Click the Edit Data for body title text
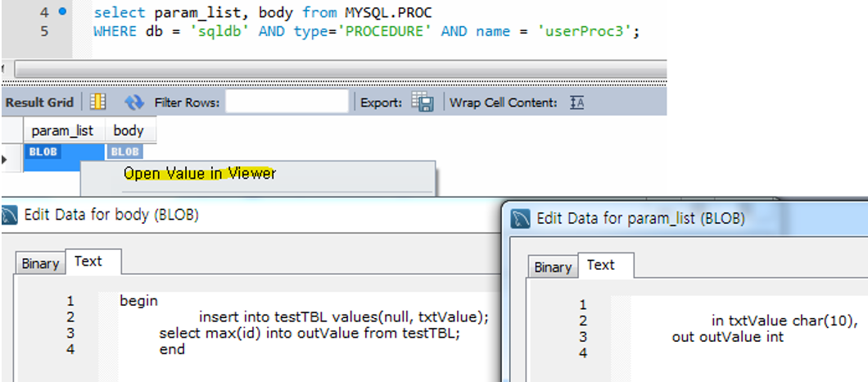This screenshot has height=382, width=868. [x=111, y=215]
